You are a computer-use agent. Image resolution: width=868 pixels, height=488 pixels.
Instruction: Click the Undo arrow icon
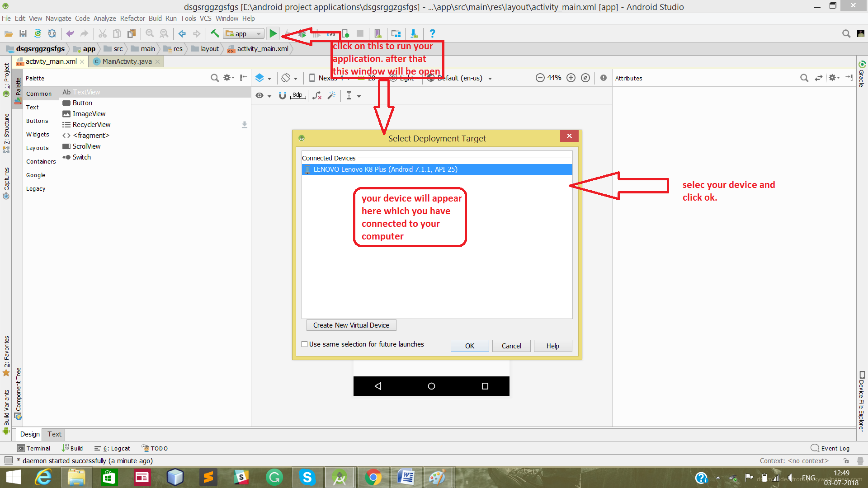70,33
